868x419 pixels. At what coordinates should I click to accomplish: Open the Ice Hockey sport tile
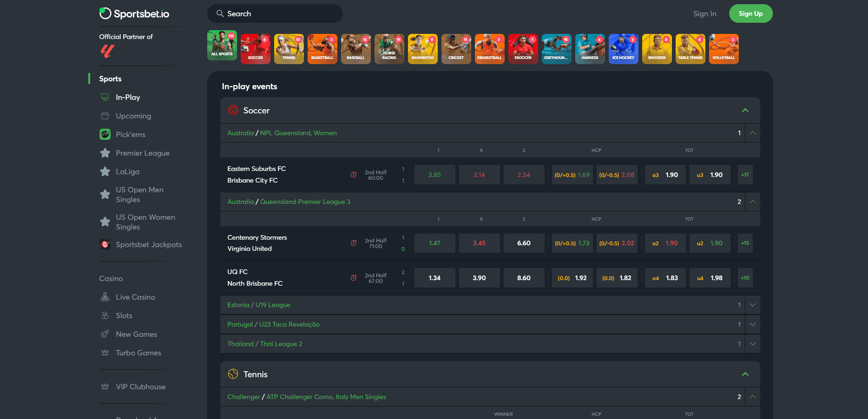tap(623, 49)
